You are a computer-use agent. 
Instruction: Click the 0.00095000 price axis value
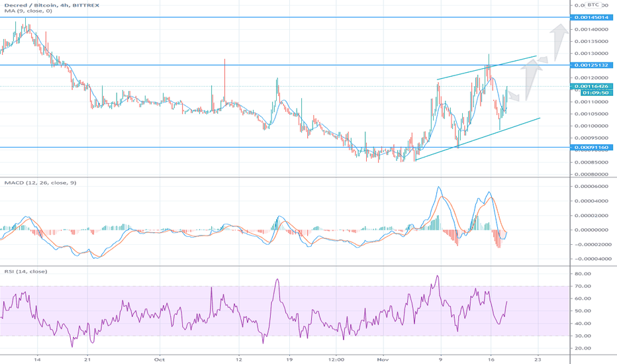point(591,138)
